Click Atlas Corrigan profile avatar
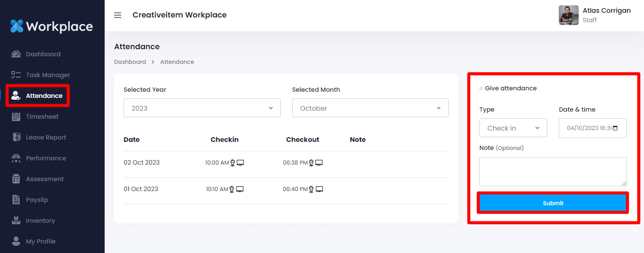Viewport: 644px width, 253px height. coord(568,15)
